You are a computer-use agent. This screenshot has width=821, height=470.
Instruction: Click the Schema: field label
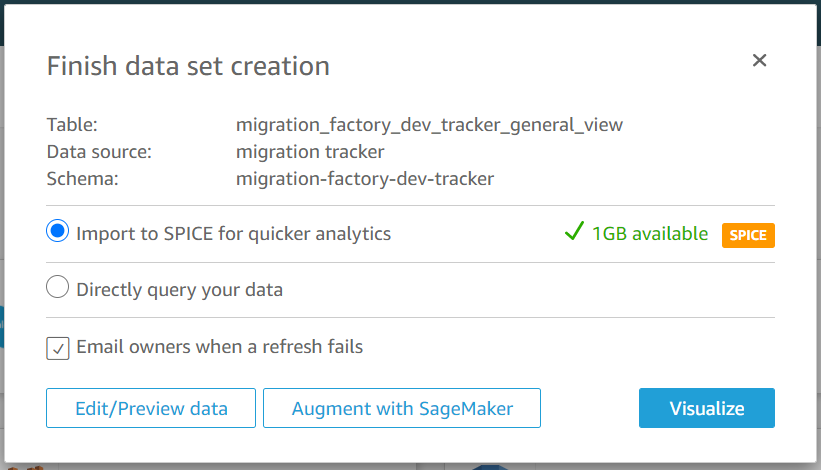coord(83,179)
